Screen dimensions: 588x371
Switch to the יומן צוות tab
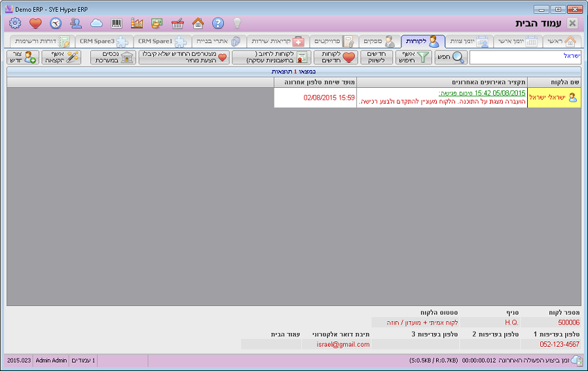point(469,41)
